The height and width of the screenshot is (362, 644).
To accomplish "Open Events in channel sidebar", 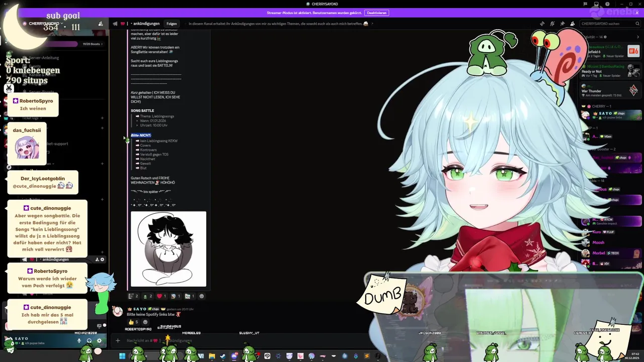I will [35, 66].
